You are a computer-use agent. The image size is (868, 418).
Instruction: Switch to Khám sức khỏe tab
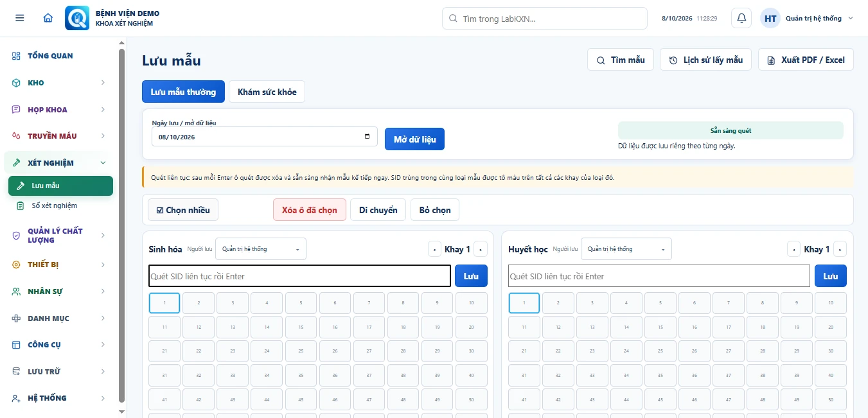267,92
